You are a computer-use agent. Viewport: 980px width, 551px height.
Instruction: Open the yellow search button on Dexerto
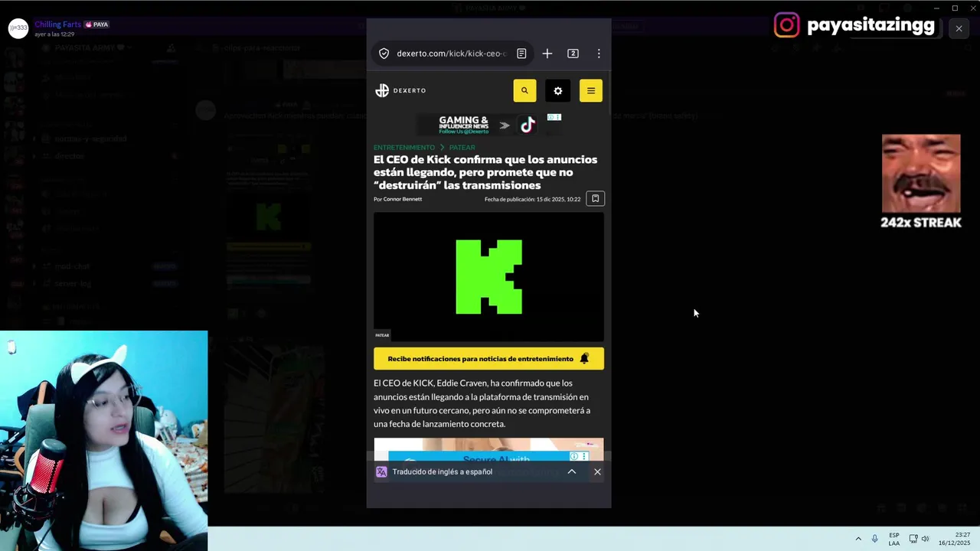(524, 90)
